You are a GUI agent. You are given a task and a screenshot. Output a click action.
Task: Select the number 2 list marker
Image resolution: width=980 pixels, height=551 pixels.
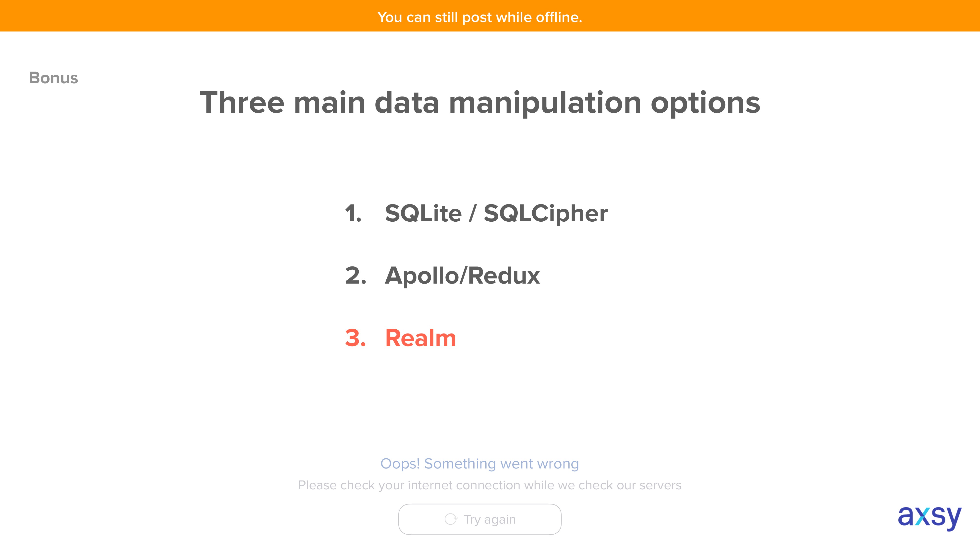pos(356,276)
